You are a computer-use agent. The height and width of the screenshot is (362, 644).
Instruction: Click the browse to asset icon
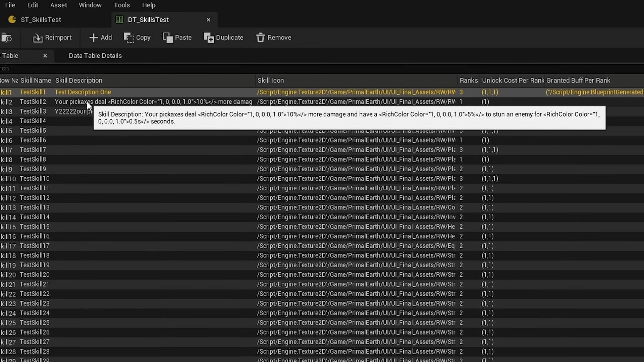pos(6,38)
